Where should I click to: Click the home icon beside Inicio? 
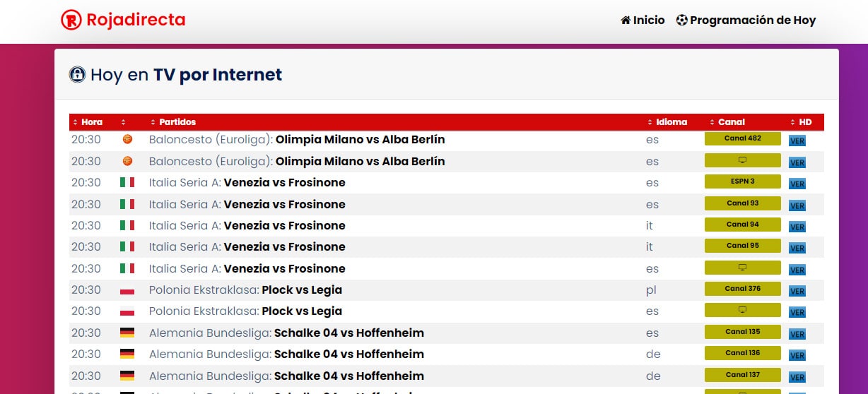point(626,20)
